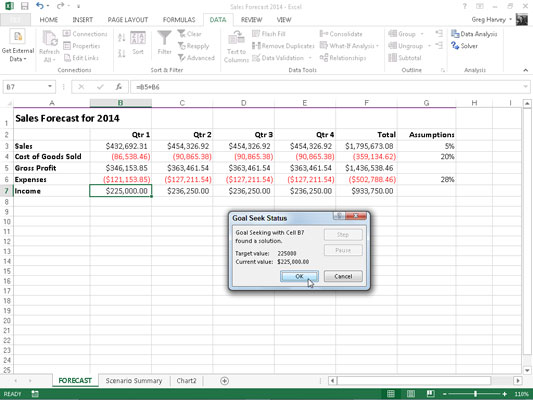This screenshot has height=400, width=533.
Task: Click Consolidate
Action: point(341,34)
